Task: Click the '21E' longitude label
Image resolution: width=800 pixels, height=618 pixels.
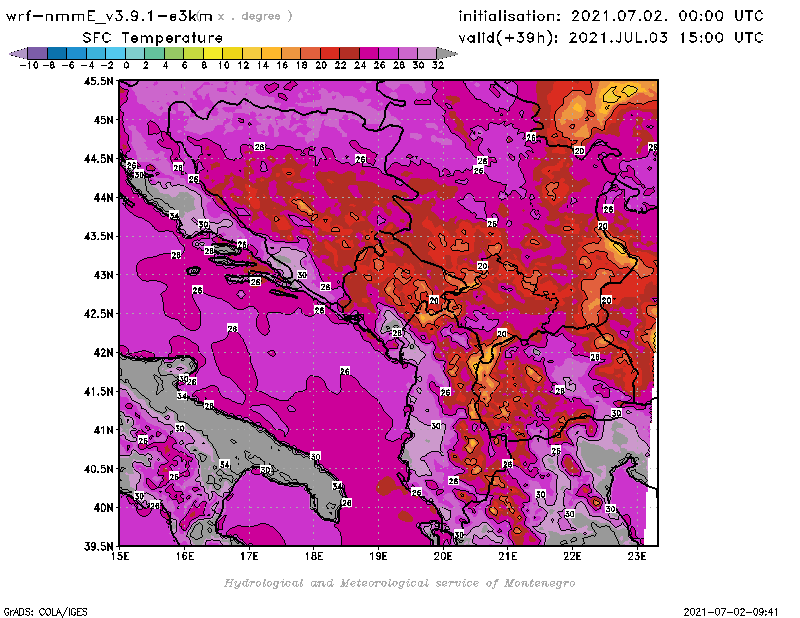Action: 508,556
